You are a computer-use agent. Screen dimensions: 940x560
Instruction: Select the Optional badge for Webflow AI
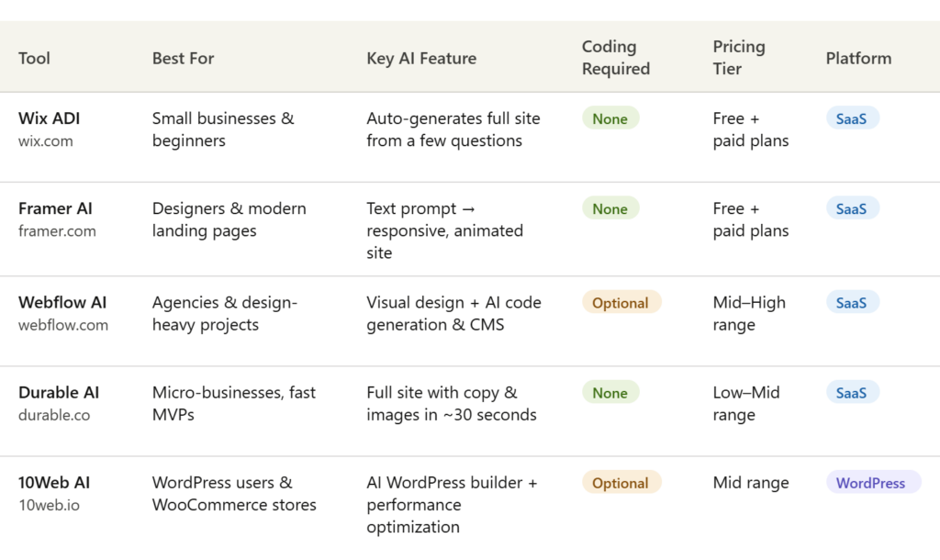[621, 303]
